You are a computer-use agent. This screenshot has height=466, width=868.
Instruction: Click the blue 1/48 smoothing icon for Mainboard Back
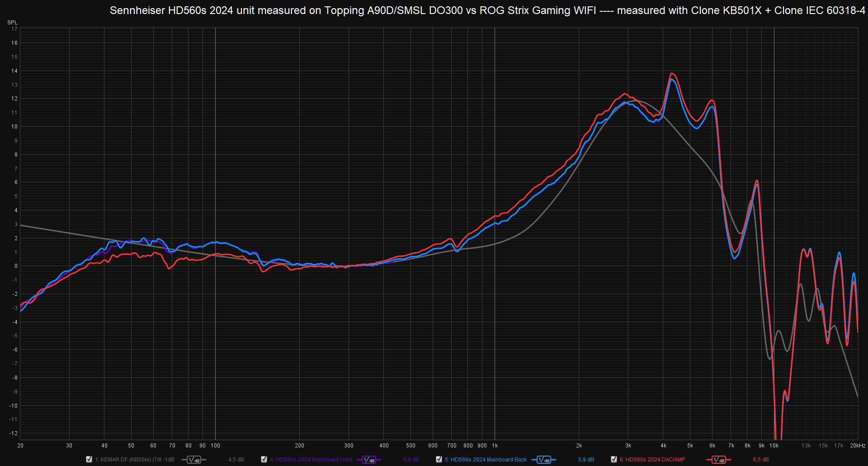point(544,460)
